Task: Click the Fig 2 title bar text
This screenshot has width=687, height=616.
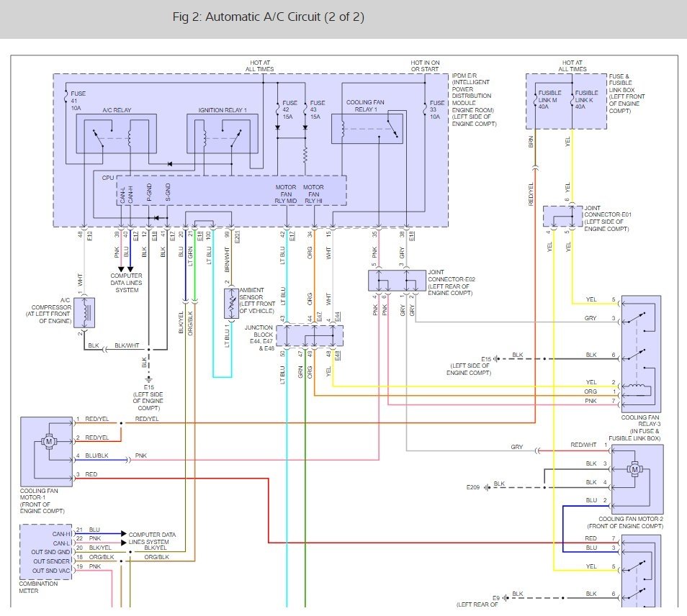Action: [x=269, y=14]
